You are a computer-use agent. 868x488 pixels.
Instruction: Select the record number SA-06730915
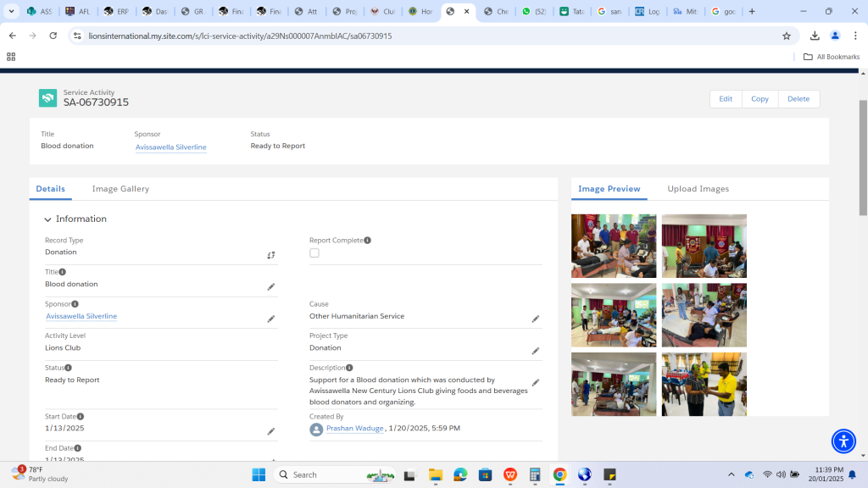(x=96, y=103)
